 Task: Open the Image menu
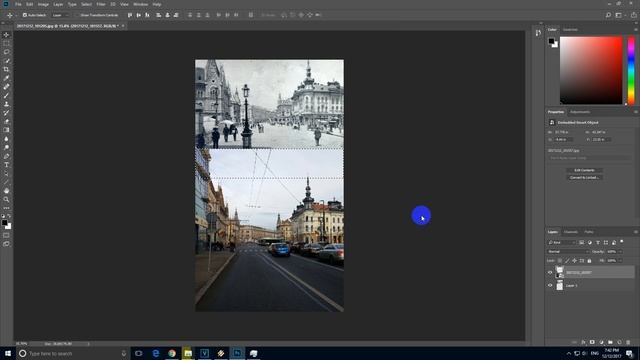pos(43,4)
